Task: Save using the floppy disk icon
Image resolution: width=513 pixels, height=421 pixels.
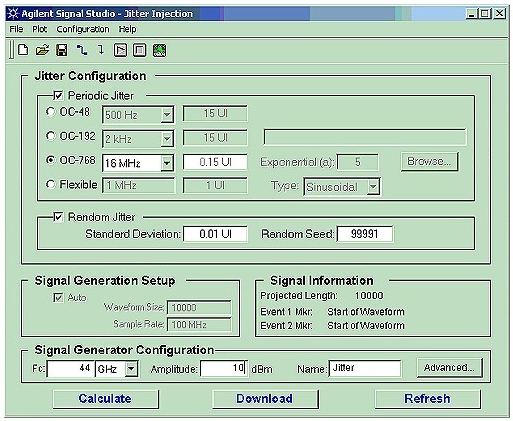Action: 62,50
